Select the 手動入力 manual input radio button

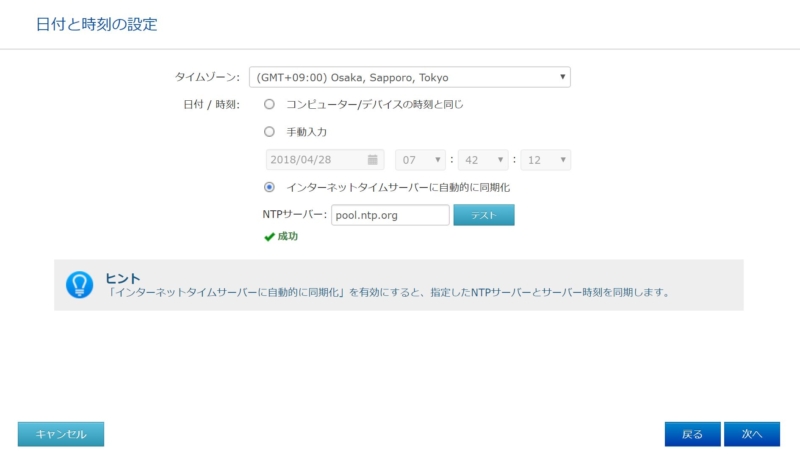pyautogui.click(x=269, y=132)
